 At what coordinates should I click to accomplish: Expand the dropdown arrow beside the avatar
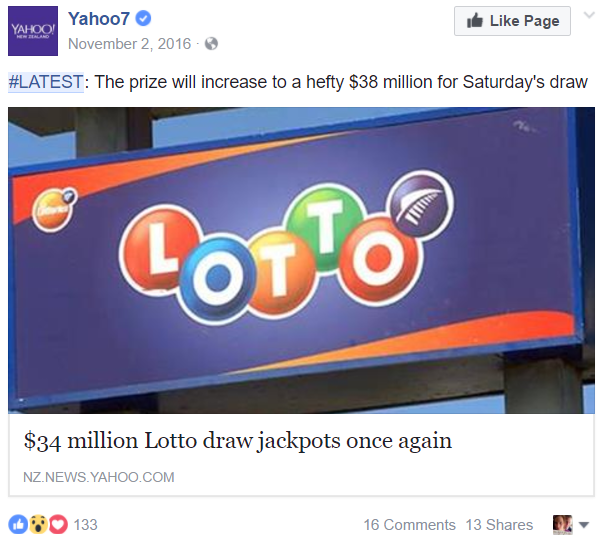(584, 525)
